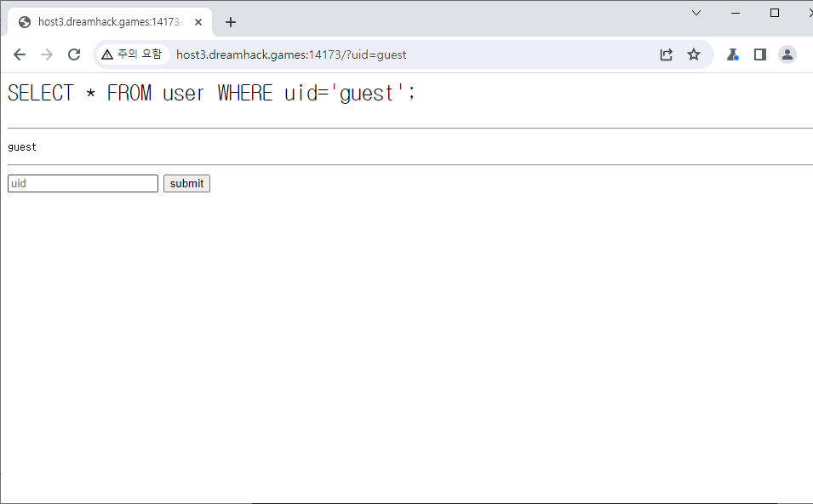Minimize the browser window

(x=736, y=13)
